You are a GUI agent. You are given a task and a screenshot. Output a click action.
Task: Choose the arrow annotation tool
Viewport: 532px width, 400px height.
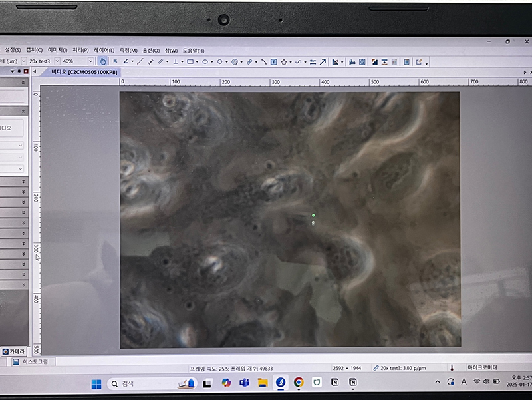323,61
